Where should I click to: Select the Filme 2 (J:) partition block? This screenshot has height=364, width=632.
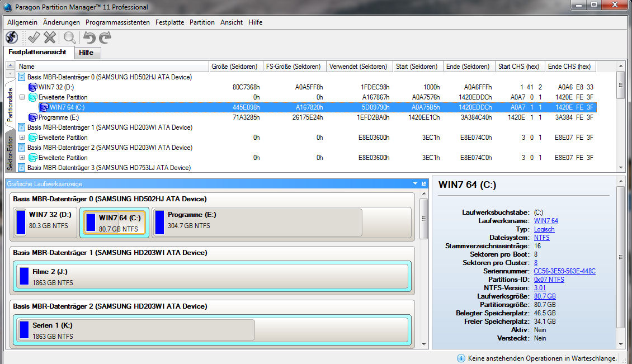(x=212, y=276)
